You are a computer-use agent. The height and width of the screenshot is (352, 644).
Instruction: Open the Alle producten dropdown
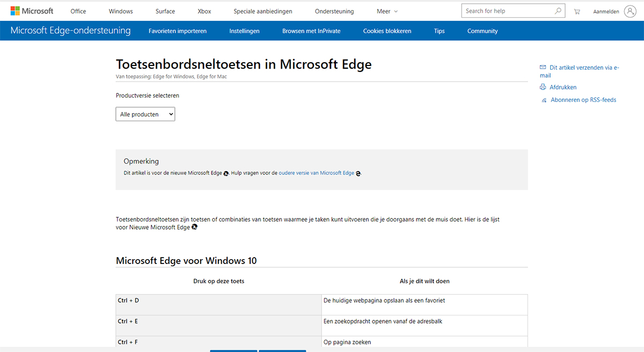(x=145, y=114)
